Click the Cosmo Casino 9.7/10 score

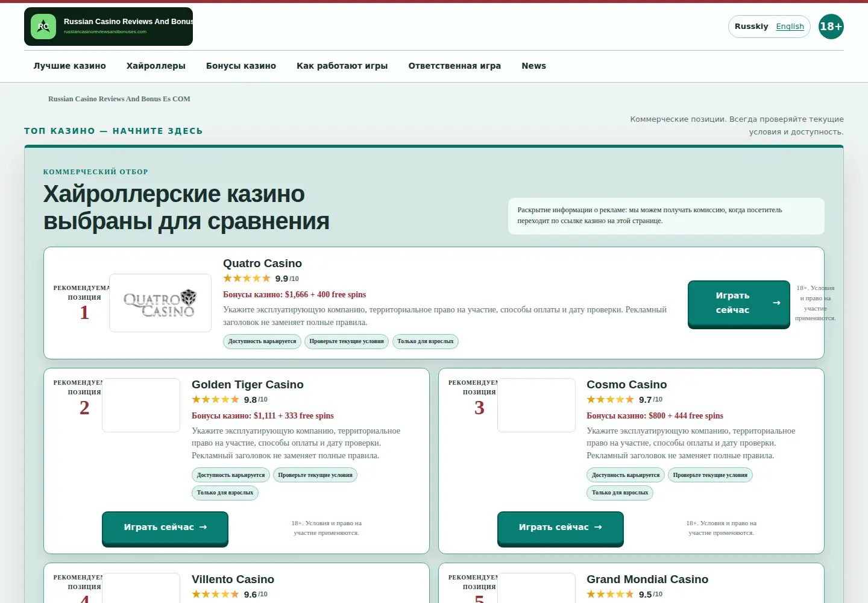pos(650,400)
